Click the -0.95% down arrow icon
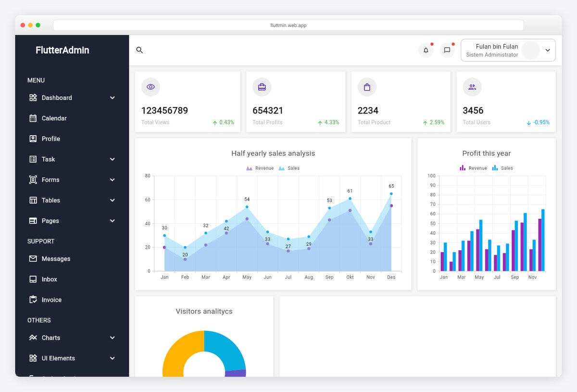 (529, 123)
